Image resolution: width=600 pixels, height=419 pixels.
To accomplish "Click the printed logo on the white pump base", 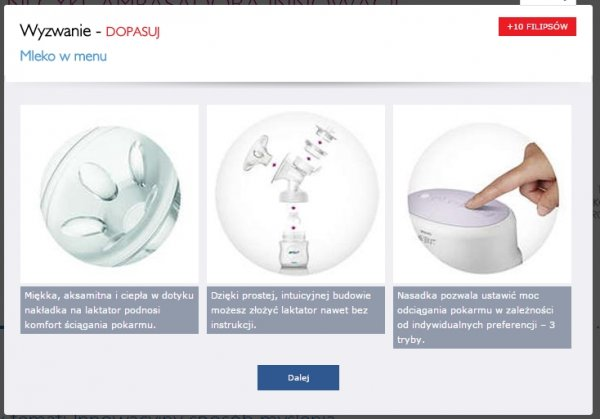I will click(x=426, y=238).
